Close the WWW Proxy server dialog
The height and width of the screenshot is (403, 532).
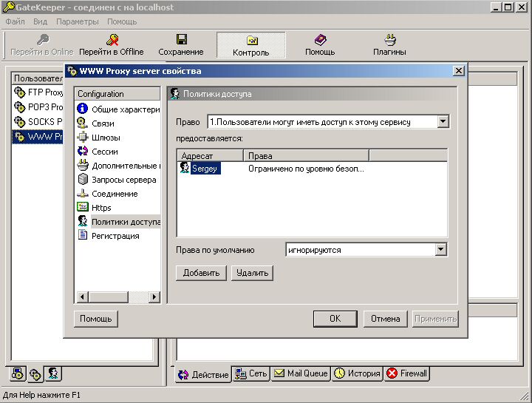tap(459, 71)
